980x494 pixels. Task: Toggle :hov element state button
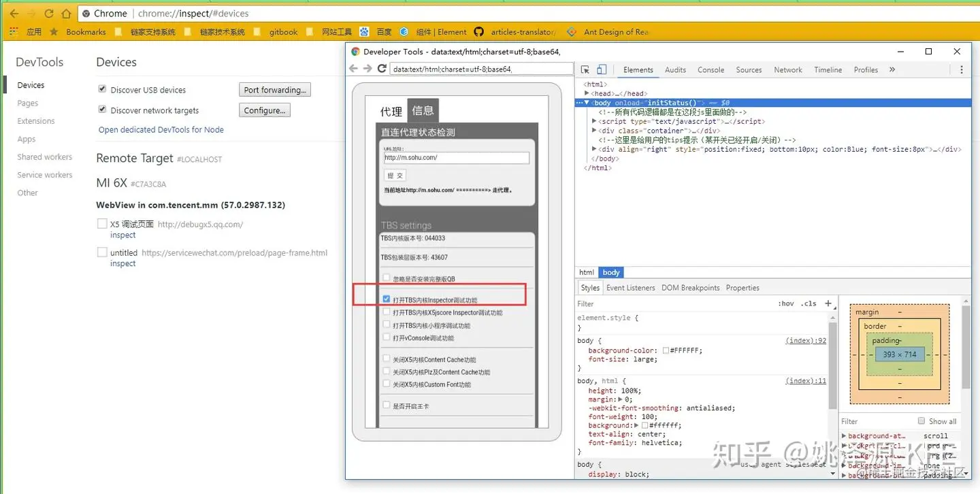(x=786, y=303)
